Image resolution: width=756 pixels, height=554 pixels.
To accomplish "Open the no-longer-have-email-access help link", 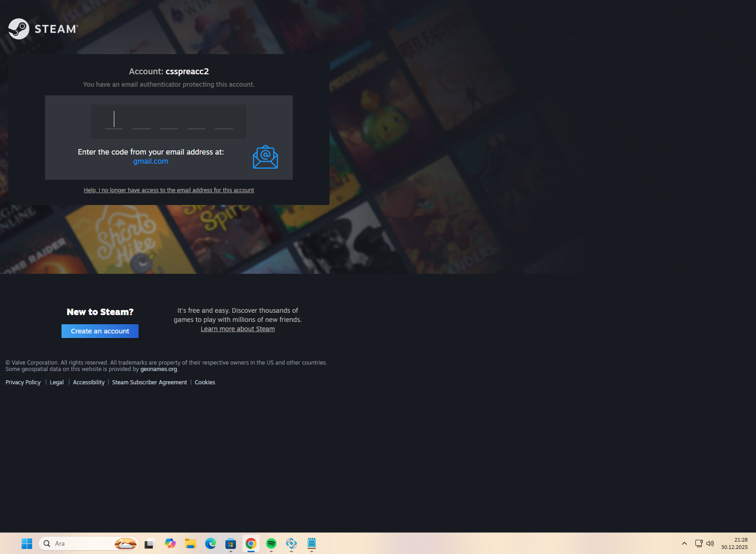I will click(169, 190).
